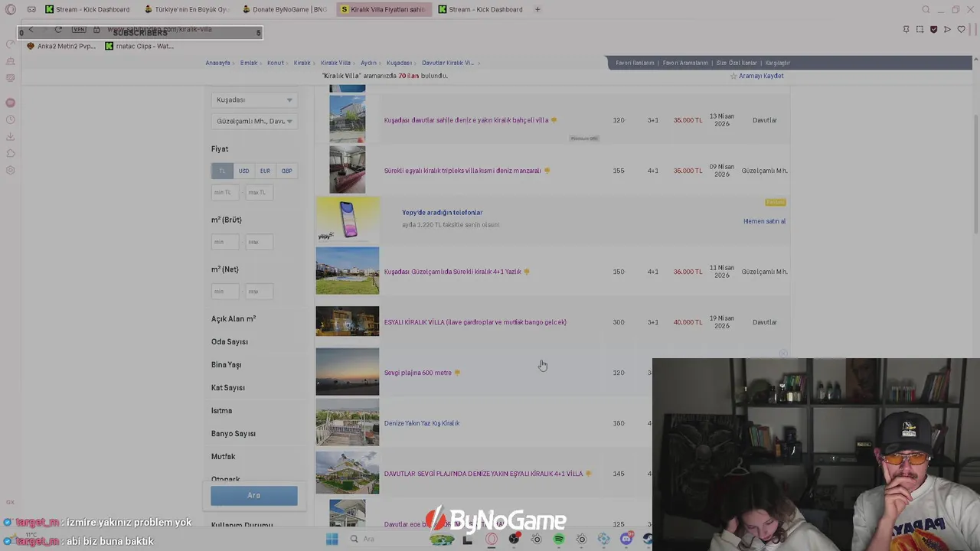Open Denize Yakın Yaz Kış Kiralık listing
Viewport: 980px width, 551px height.
coord(422,423)
